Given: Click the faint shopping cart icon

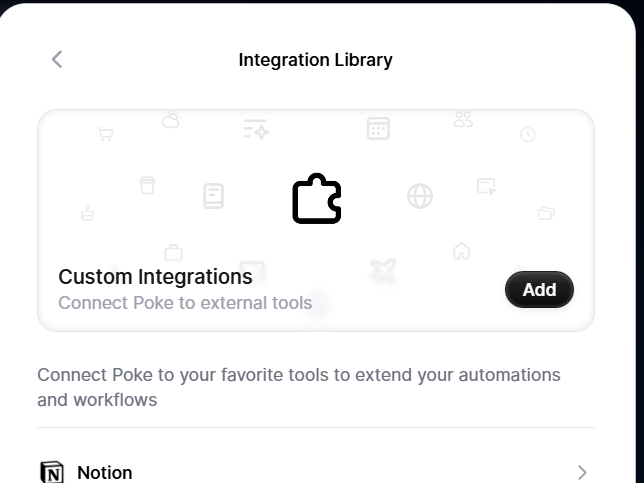Looking at the screenshot, I should (x=105, y=134).
